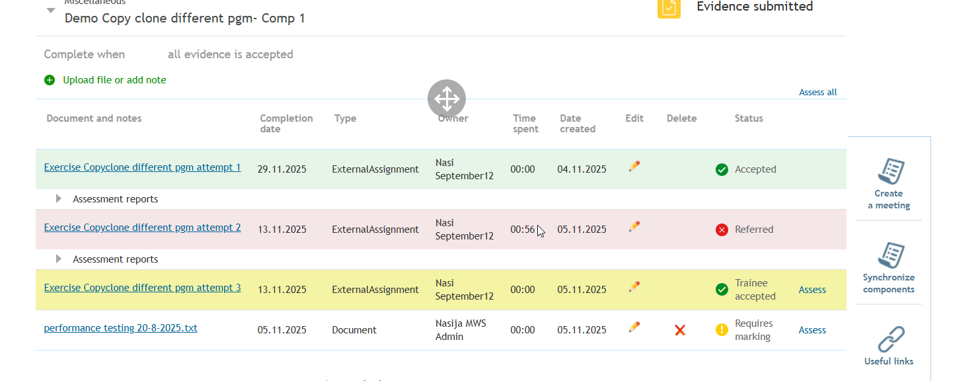Click the Assess all link
The image size is (980, 381).
pyautogui.click(x=818, y=93)
